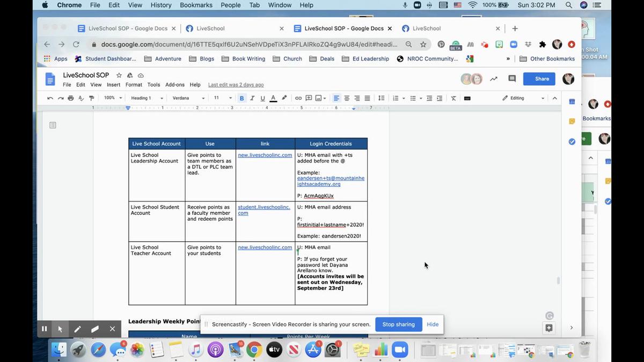Open the text color A picker
This screenshot has height=362, width=644.
(273, 98)
